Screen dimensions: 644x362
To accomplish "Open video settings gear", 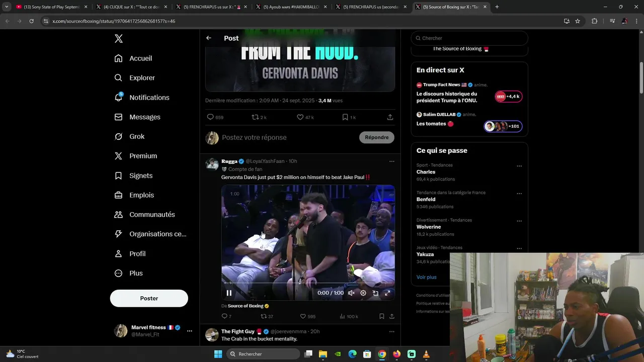I will tap(363, 293).
